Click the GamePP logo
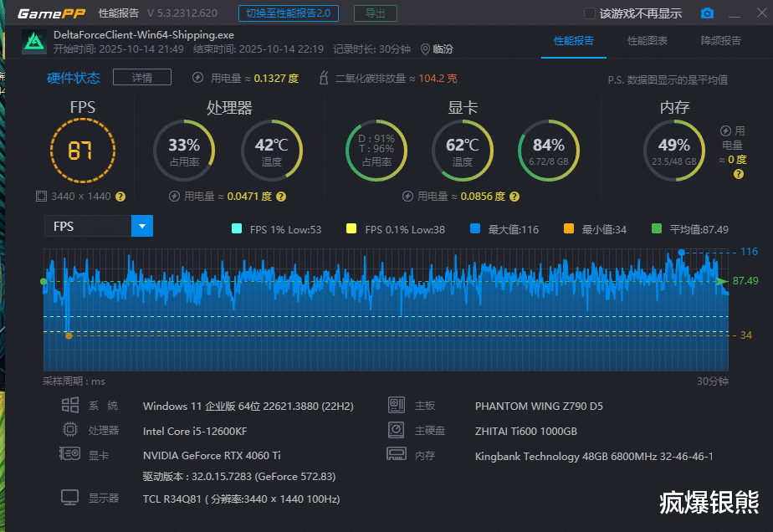 52,13
